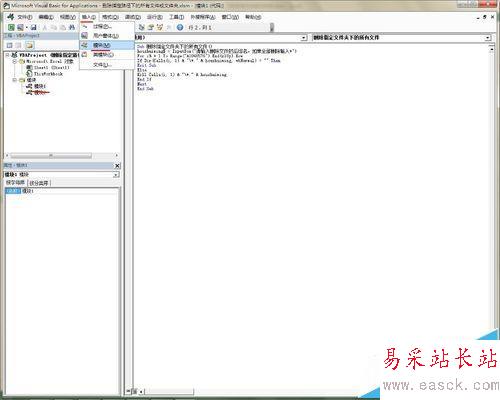Click the Copy toolbar icon
The height and width of the screenshot is (400, 500).
pyautogui.click(x=53, y=27)
